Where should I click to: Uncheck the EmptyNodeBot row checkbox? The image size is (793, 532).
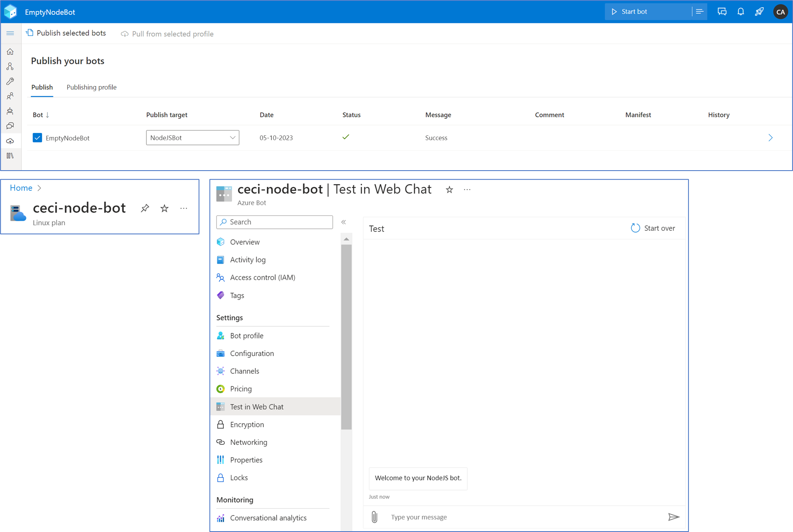[x=37, y=137]
